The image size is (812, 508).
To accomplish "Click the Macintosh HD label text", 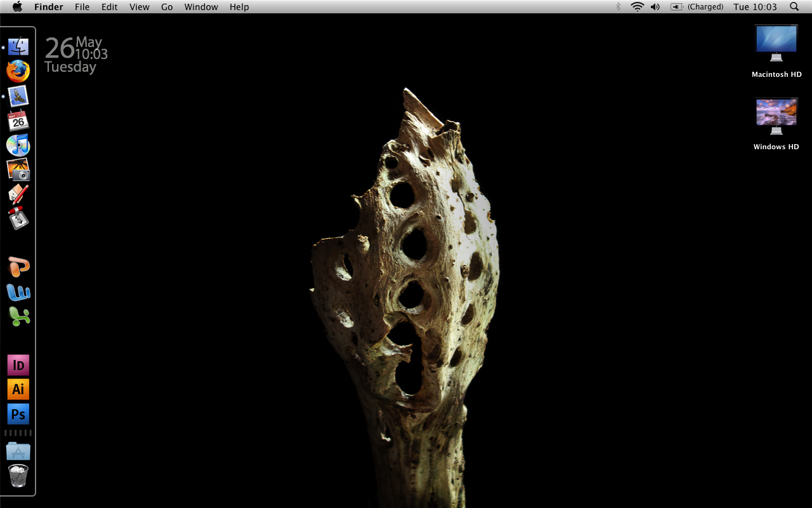I will pyautogui.click(x=776, y=74).
